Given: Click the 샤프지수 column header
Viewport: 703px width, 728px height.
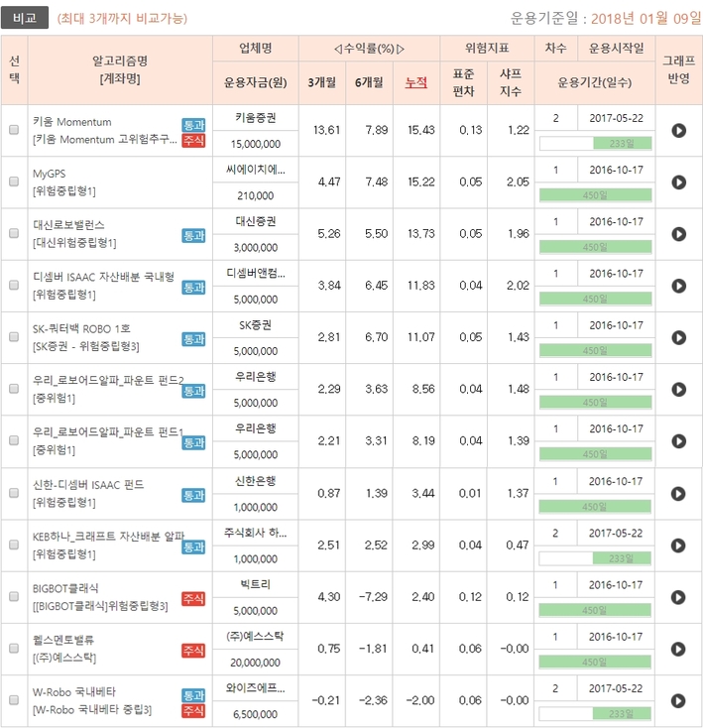Looking at the screenshot, I should 511,82.
